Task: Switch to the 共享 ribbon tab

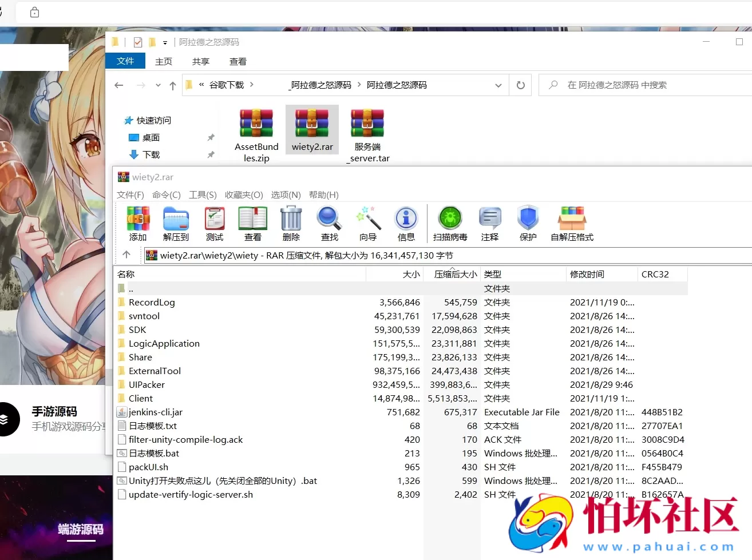Action: point(200,61)
